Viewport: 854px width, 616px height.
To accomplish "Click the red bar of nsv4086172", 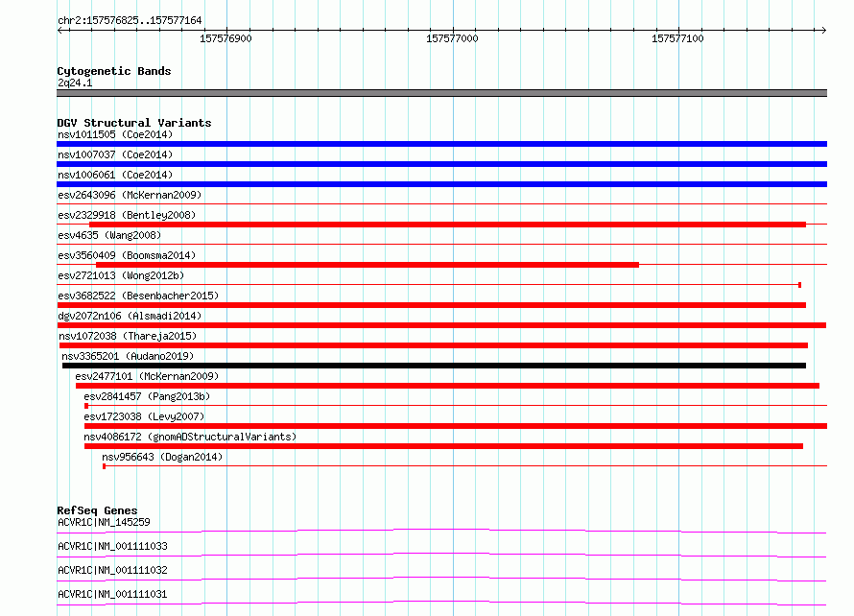I will click(444, 446).
